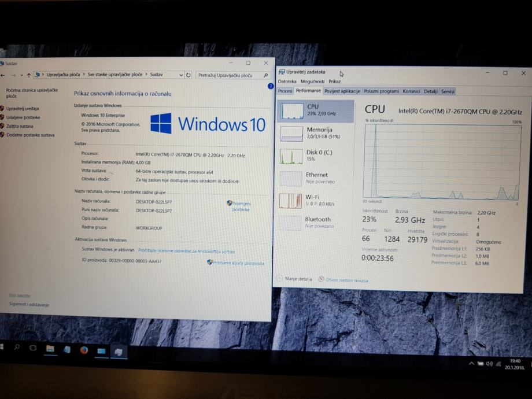
Task: Click the address bar refresh icon
Action: (x=189, y=75)
